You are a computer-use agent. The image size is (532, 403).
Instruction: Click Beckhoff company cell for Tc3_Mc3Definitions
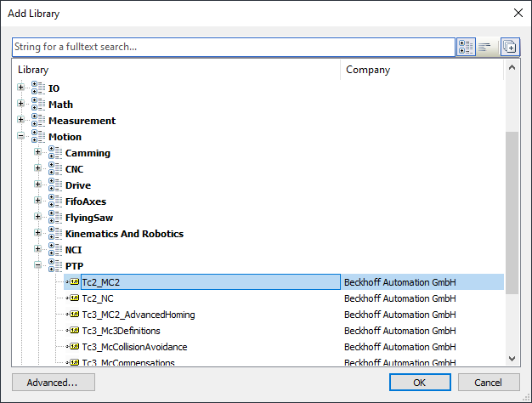click(x=399, y=331)
